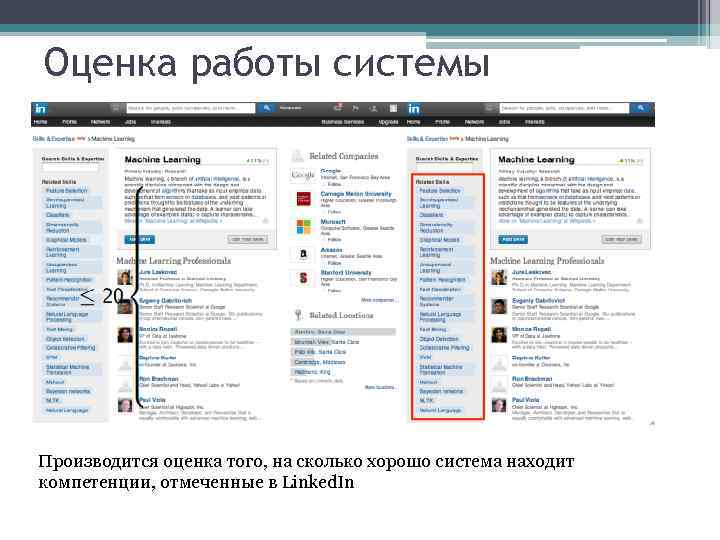
Task: Open the Jobs menu in the right page
Action: coord(505,122)
